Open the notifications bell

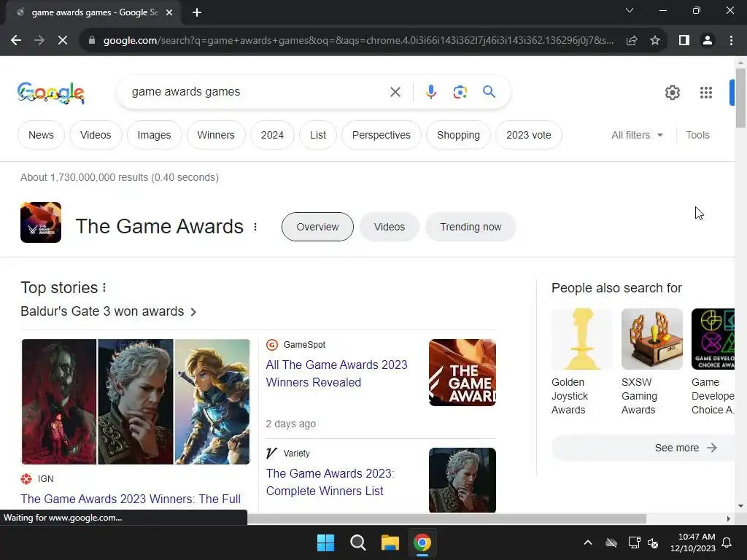(x=727, y=542)
